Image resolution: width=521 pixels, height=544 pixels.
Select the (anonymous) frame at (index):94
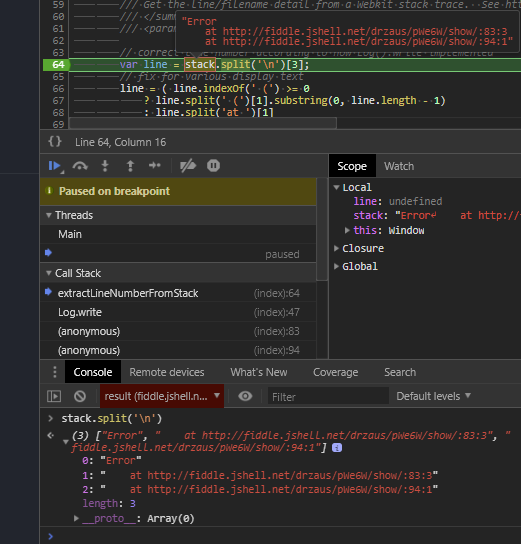point(178,350)
